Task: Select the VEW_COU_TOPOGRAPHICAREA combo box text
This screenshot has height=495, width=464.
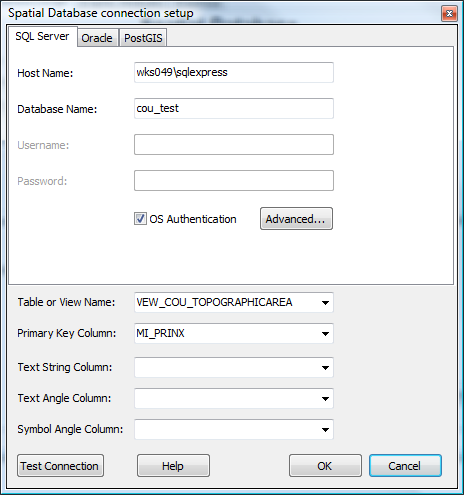Action: click(214, 302)
